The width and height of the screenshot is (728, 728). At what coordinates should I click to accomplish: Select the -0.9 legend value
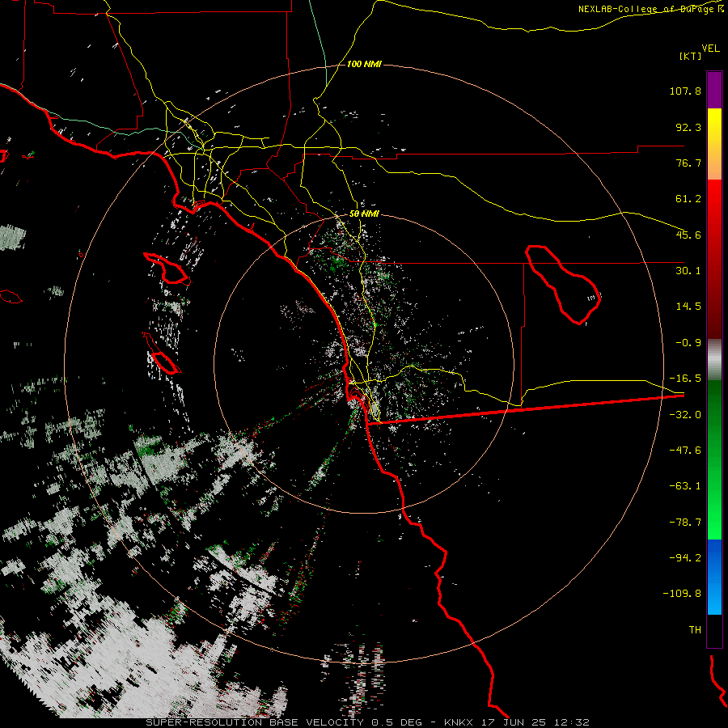click(x=688, y=343)
